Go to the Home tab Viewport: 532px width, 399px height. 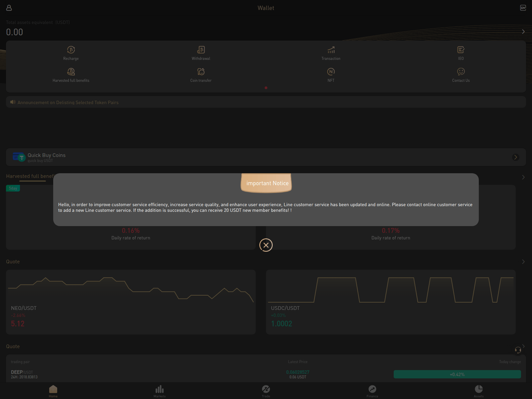coord(53,391)
